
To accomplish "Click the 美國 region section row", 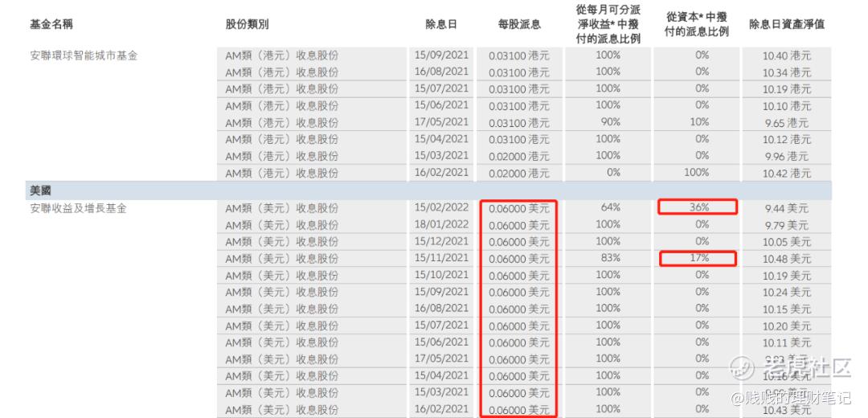I will click(x=428, y=191).
